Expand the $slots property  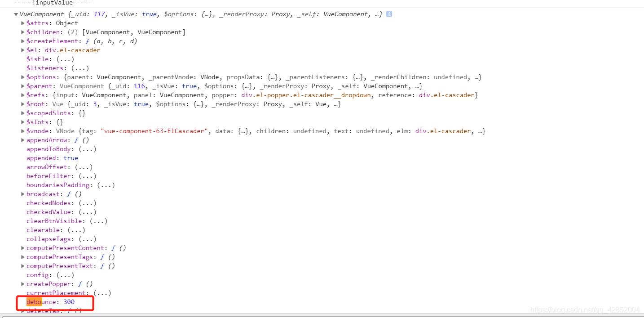click(x=23, y=122)
